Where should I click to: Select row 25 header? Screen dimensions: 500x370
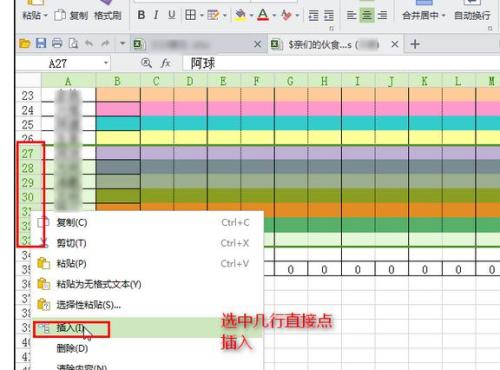coord(28,125)
